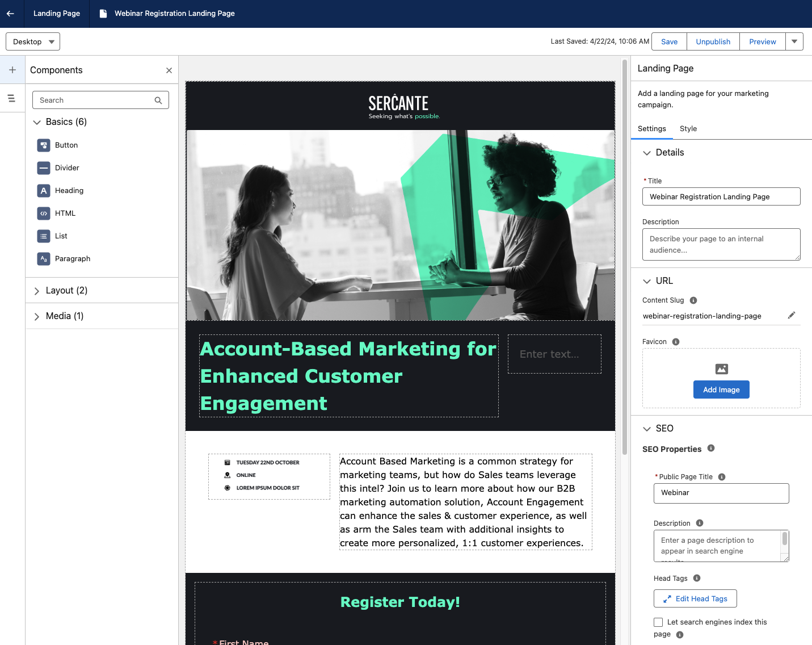
Task: Click the location icon beside Online
Action: pos(228,475)
